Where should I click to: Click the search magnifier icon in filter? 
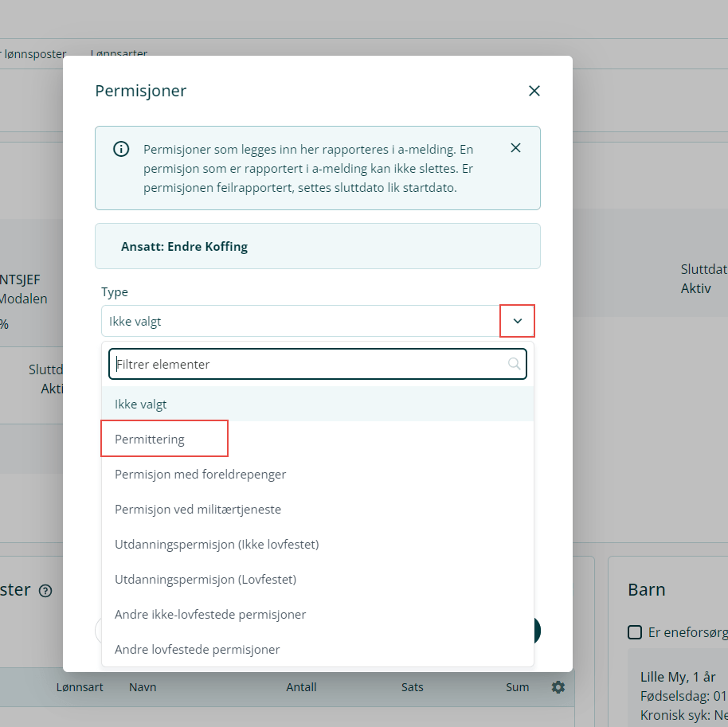(515, 364)
